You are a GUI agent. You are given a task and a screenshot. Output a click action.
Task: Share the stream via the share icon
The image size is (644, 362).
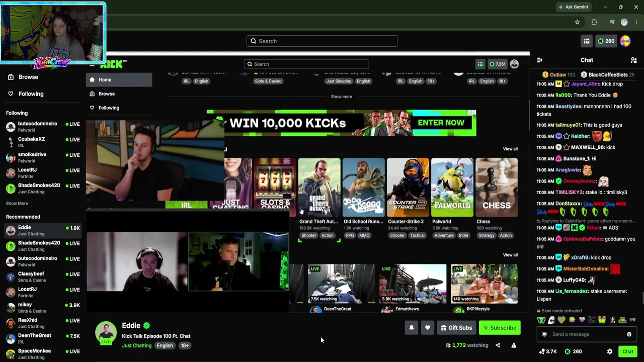498,345
